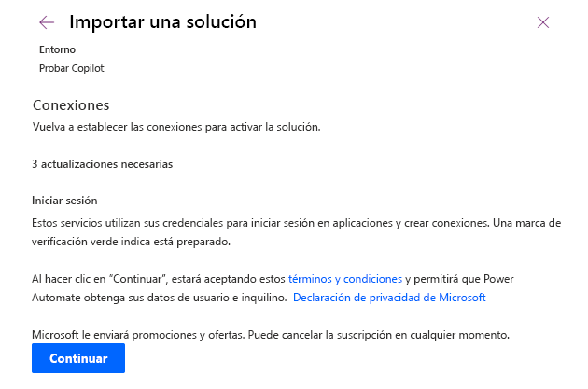Click the Vuelva a establecer las conexiones sentence
This screenshot has height=389, width=588.
(176, 127)
